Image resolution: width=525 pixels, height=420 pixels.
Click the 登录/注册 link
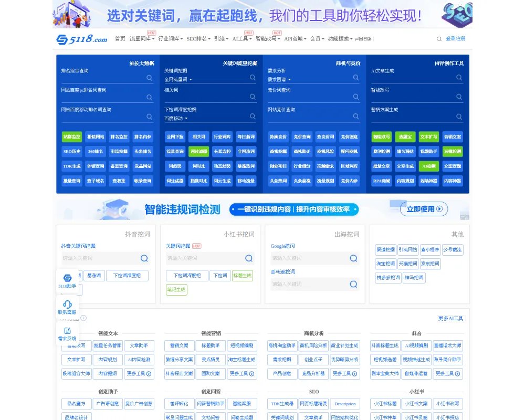pos(456,39)
